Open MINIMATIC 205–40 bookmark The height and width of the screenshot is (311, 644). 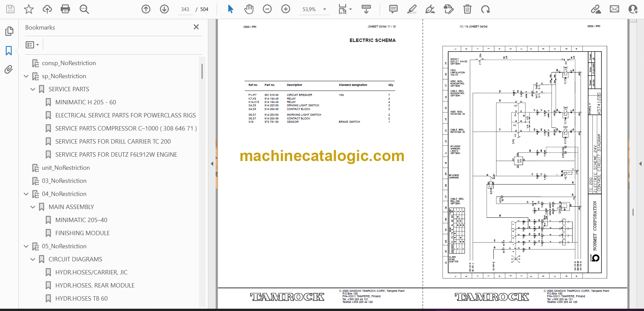[81, 220]
